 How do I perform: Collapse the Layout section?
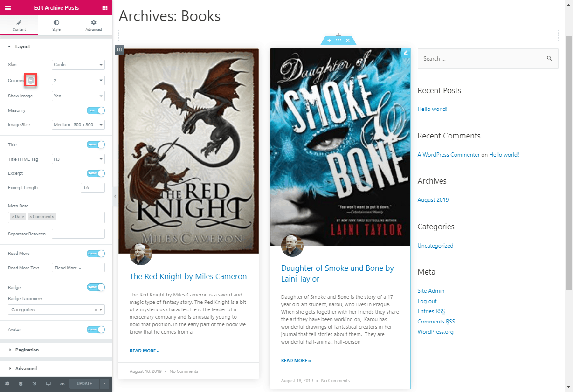coord(56,47)
